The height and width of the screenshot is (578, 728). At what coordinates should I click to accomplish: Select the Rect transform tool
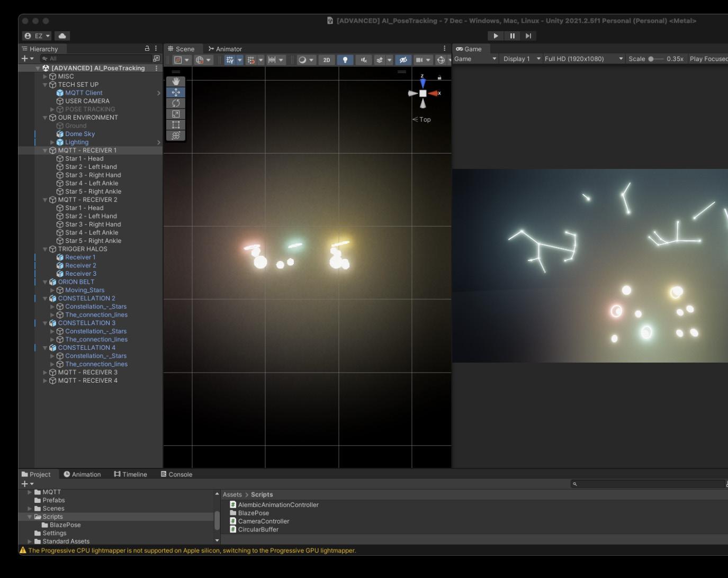point(176,125)
